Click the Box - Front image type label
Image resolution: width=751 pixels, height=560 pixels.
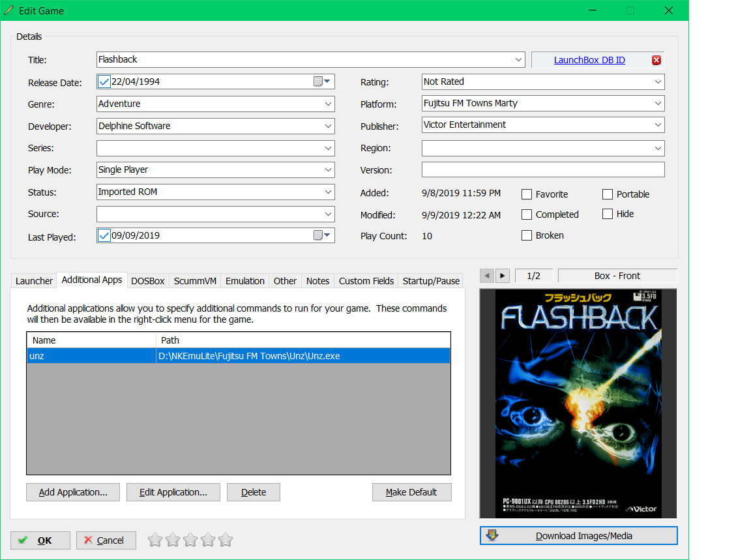617,276
